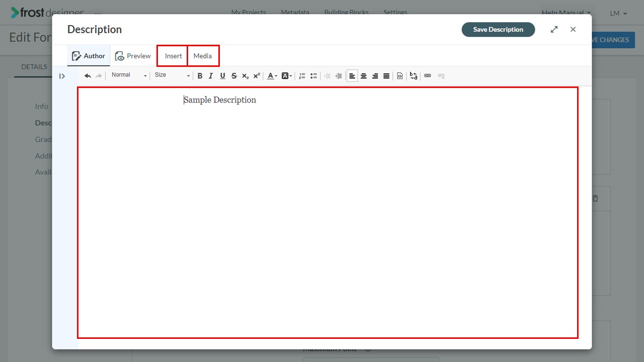Image resolution: width=644 pixels, height=362 pixels.
Task: Open My Projects in the top menu
Action: coord(249,12)
